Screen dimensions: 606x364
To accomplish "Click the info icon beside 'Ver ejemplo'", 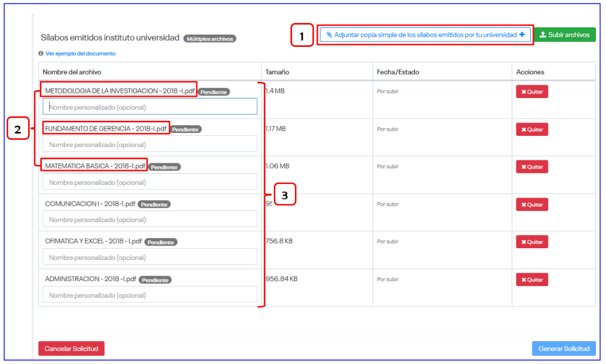I will click(x=41, y=54).
